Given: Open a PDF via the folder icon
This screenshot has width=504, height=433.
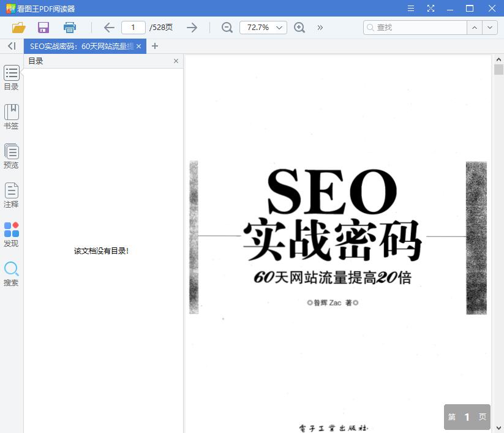Looking at the screenshot, I should pos(18,27).
